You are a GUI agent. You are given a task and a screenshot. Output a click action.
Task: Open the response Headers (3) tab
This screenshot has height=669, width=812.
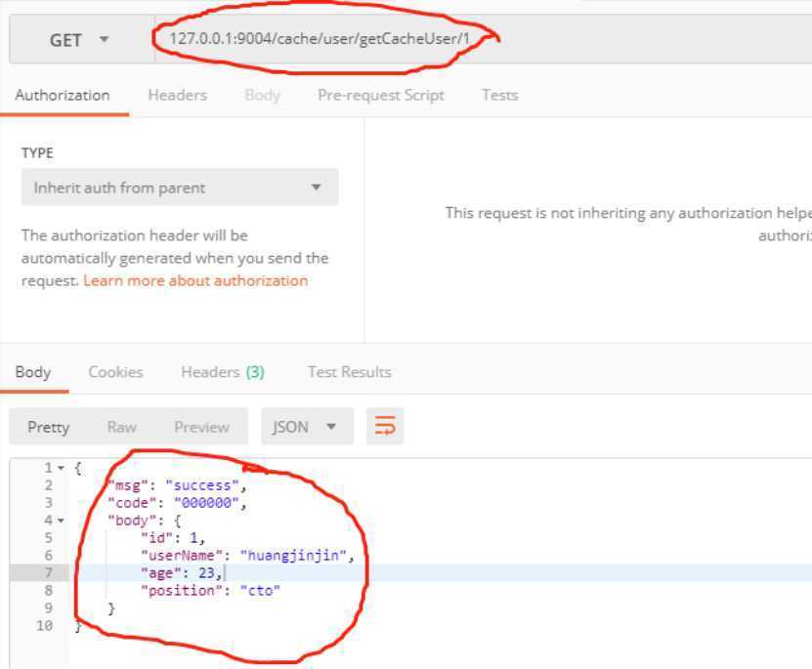point(223,372)
